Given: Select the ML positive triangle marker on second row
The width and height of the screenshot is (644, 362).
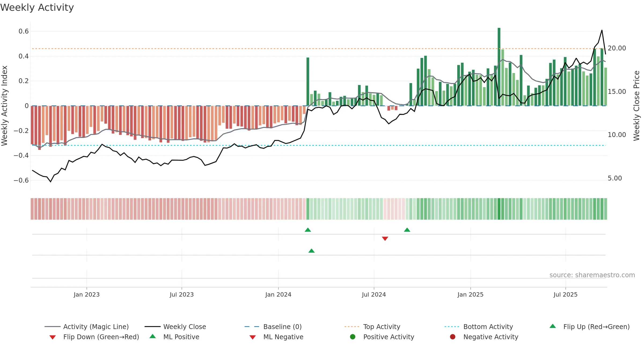Looking at the screenshot, I should pos(312,251).
